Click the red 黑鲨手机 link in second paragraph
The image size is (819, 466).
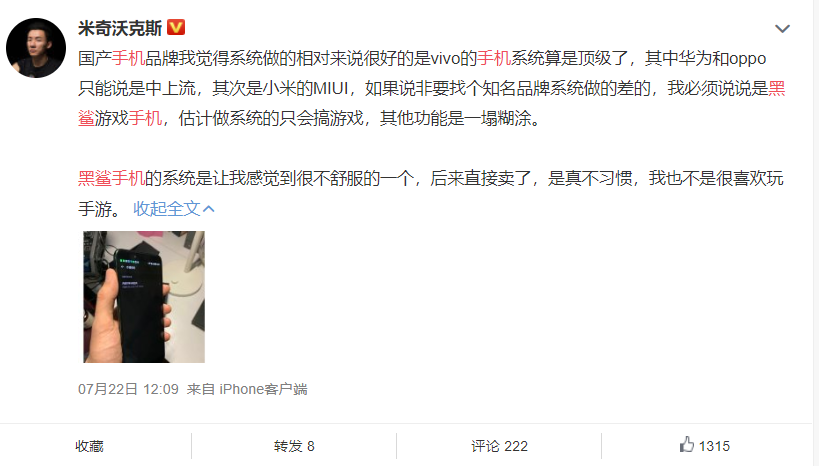(112, 179)
